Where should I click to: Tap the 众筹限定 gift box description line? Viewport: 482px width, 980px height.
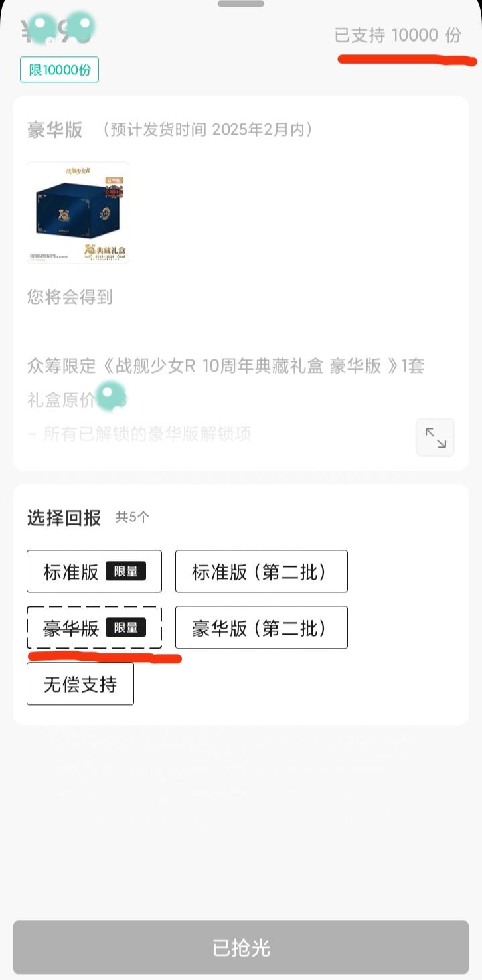click(226, 366)
